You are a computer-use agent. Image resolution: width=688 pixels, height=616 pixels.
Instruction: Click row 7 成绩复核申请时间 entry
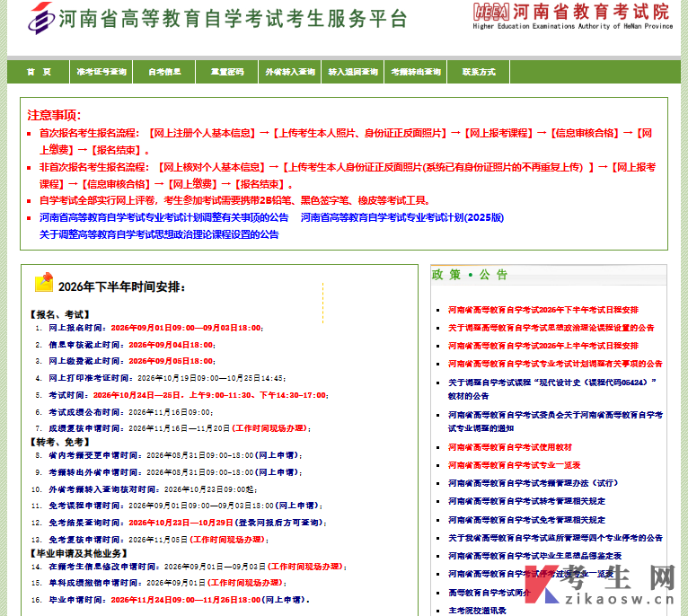tap(172, 428)
